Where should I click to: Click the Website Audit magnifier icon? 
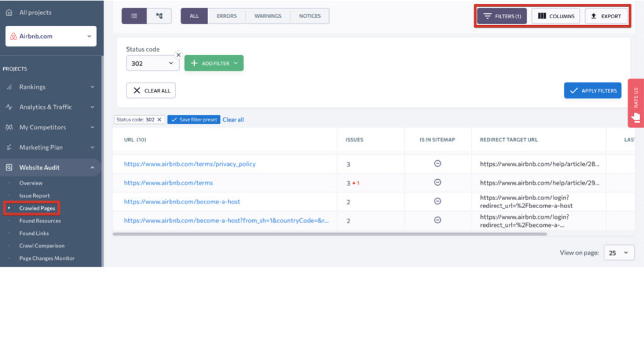click(x=9, y=167)
